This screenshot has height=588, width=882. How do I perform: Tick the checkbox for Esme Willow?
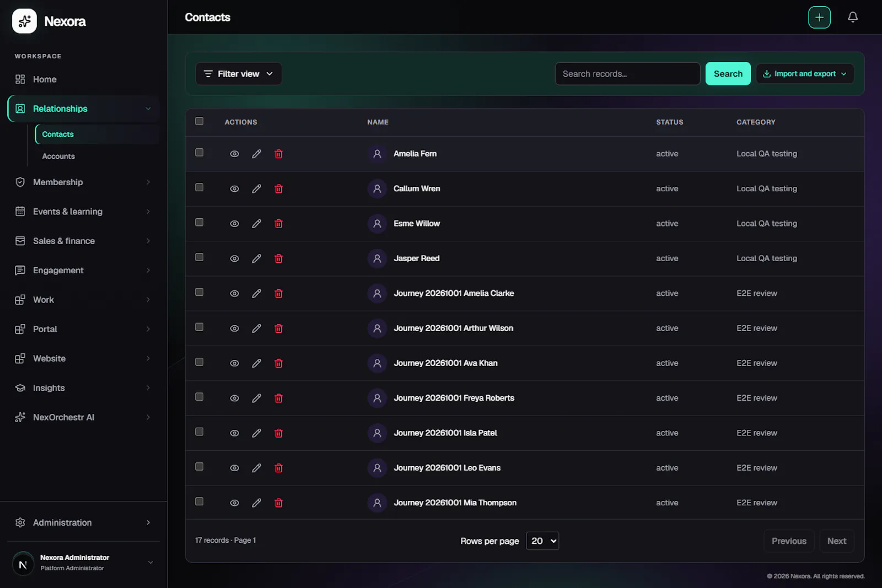click(x=199, y=222)
